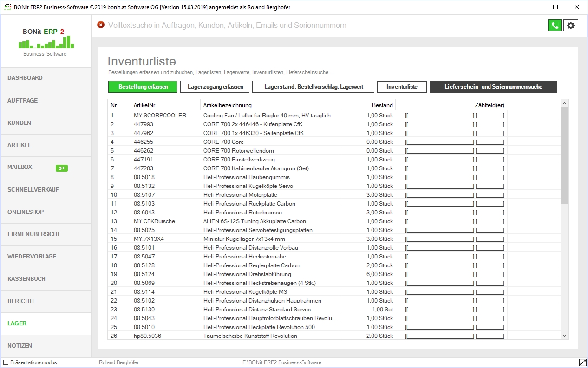588x368 pixels.
Task: Click article number hp80.5036
Action: 147,336
